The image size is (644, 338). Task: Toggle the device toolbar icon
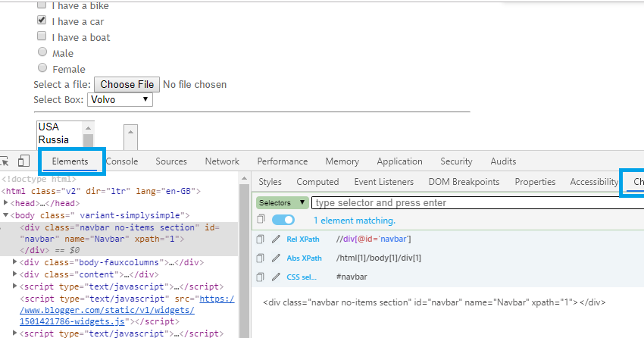pyautogui.click(x=23, y=161)
